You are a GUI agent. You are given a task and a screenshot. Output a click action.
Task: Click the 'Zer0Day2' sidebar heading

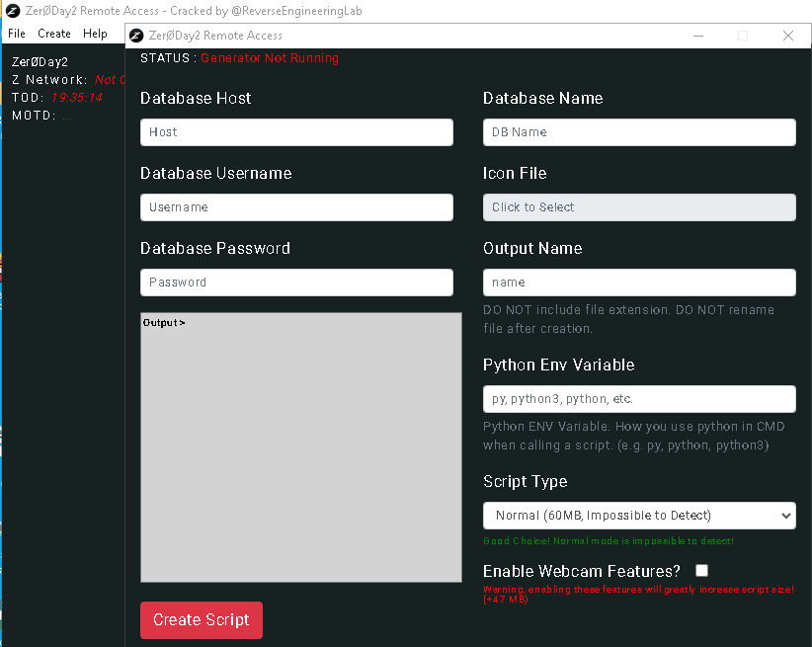click(40, 61)
